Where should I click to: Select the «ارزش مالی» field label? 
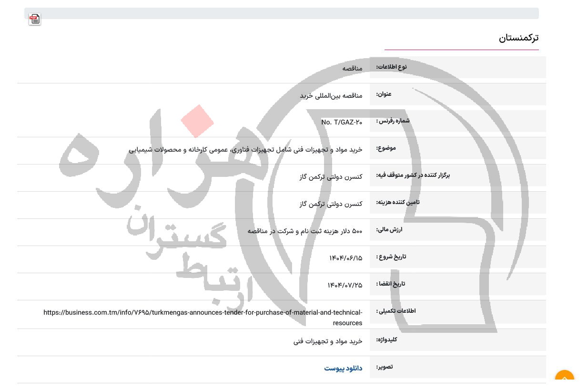[x=389, y=229]
